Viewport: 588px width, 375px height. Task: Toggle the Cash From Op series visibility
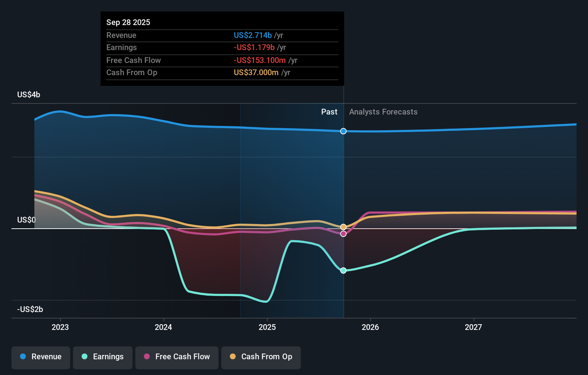point(261,357)
